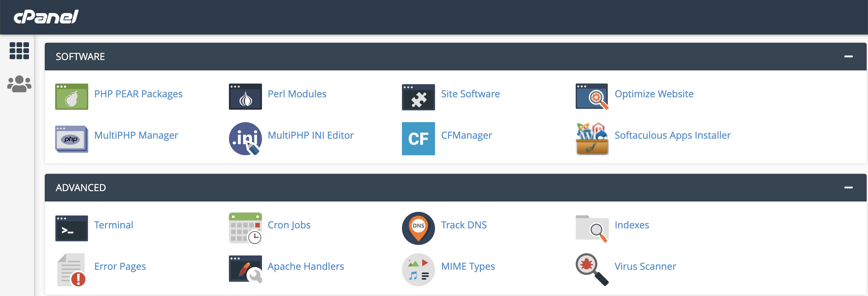
Task: Open the Cron Jobs link
Action: click(x=289, y=225)
